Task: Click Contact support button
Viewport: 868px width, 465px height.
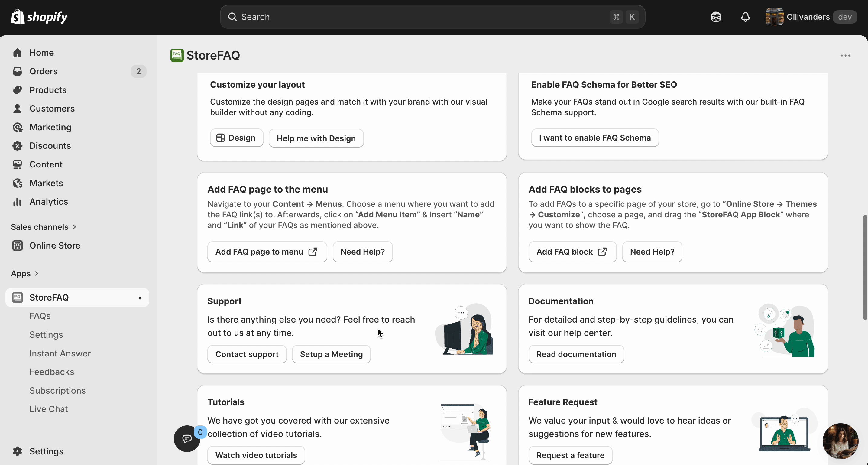Action: 247,354
